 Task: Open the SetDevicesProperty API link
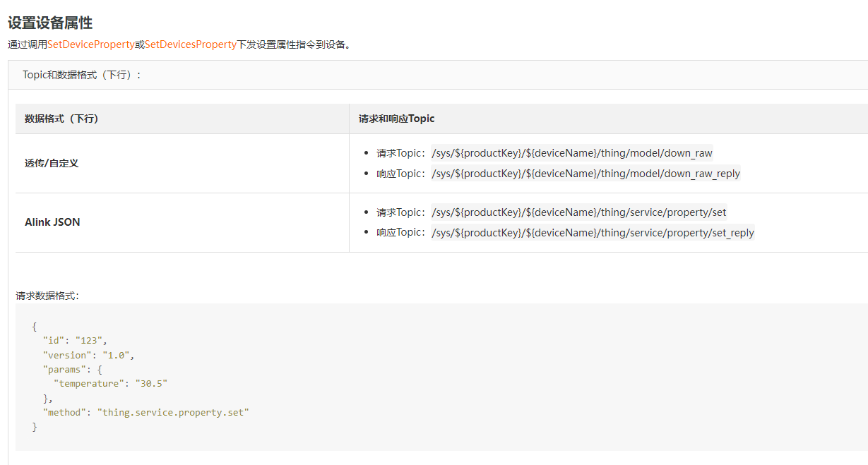click(190, 44)
